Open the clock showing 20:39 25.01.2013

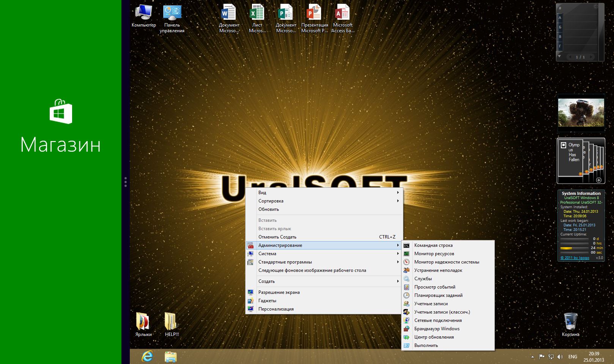594,357
